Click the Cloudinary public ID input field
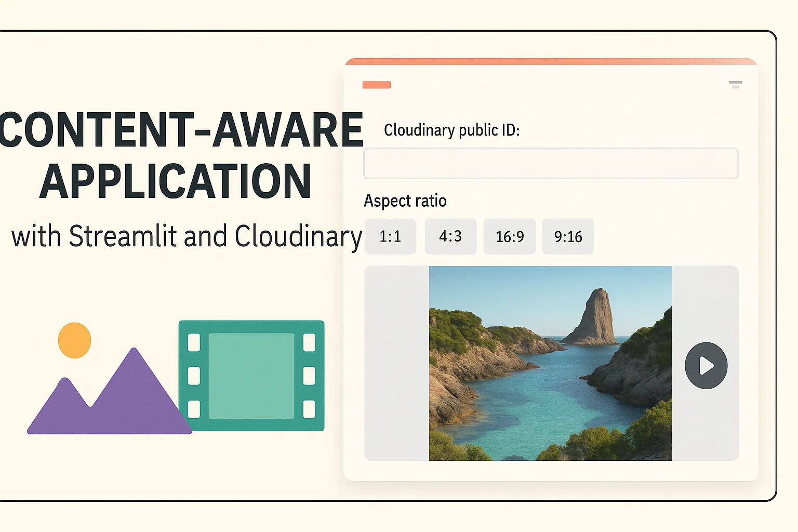 pos(551,164)
